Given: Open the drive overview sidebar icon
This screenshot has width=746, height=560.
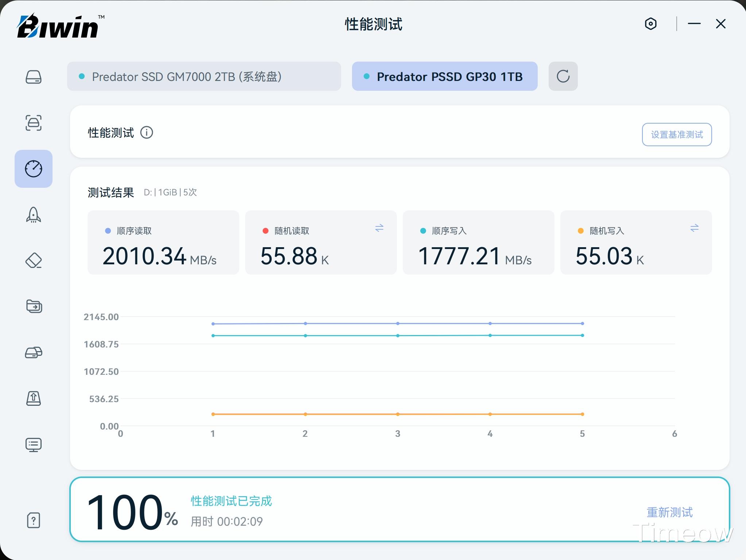Looking at the screenshot, I should (x=34, y=77).
